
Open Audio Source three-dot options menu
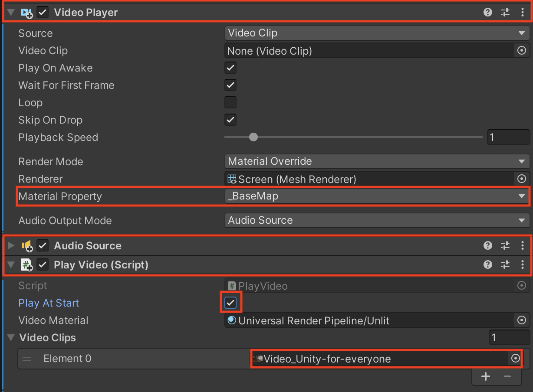point(522,246)
